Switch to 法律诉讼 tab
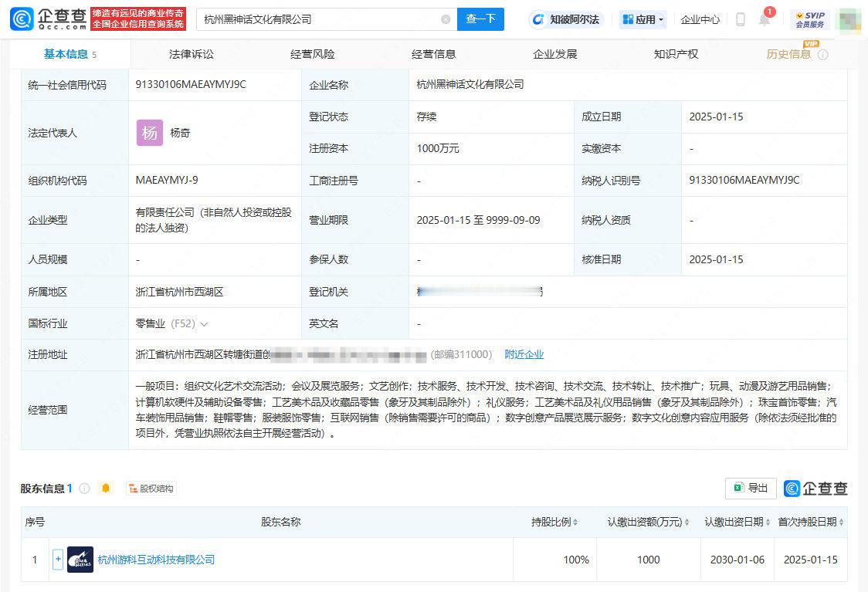Viewport: 868px width, 592px height. [x=191, y=54]
